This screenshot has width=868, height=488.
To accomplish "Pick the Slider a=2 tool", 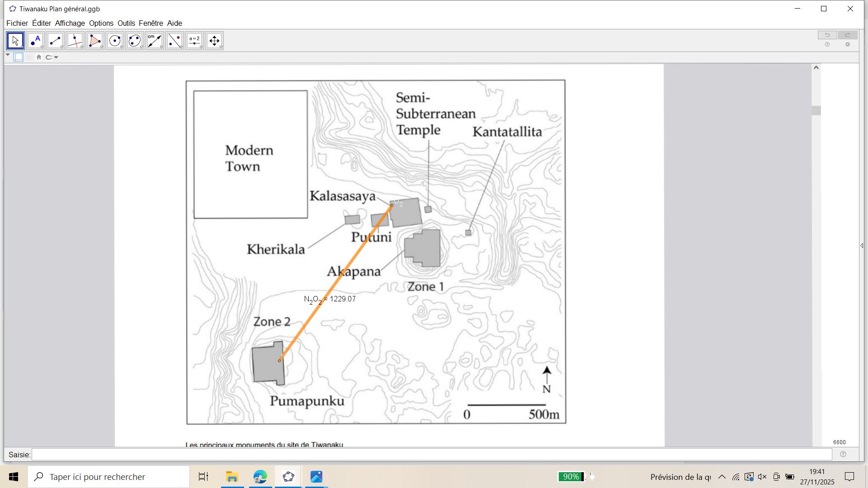I will (194, 41).
